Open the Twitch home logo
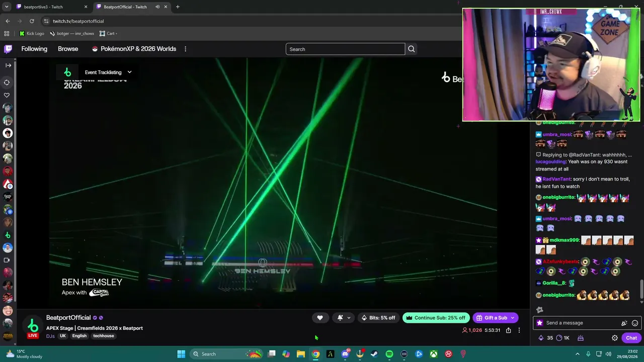This screenshot has width=644, height=362. pyautogui.click(x=8, y=49)
